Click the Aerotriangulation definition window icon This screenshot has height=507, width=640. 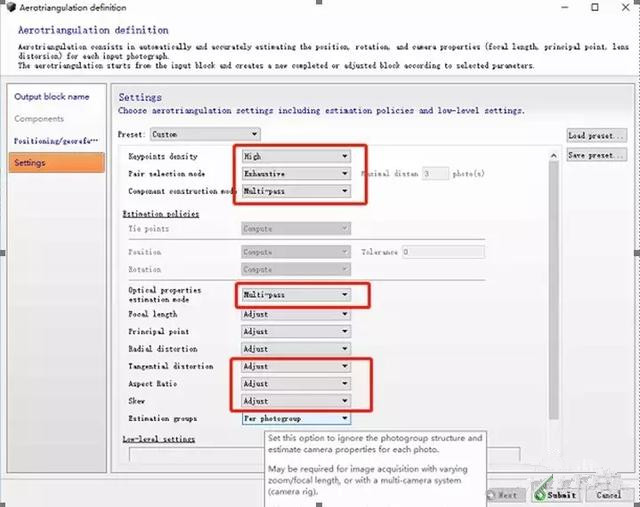pos(8,8)
